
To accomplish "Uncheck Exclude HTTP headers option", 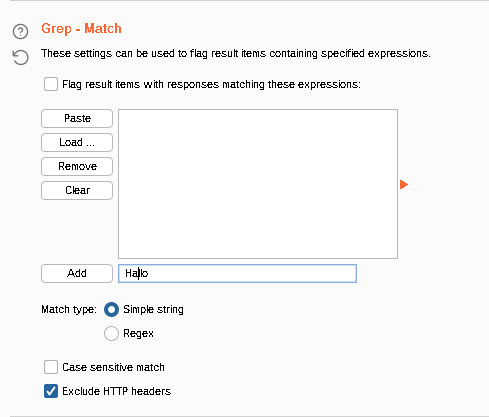I will click(x=51, y=391).
